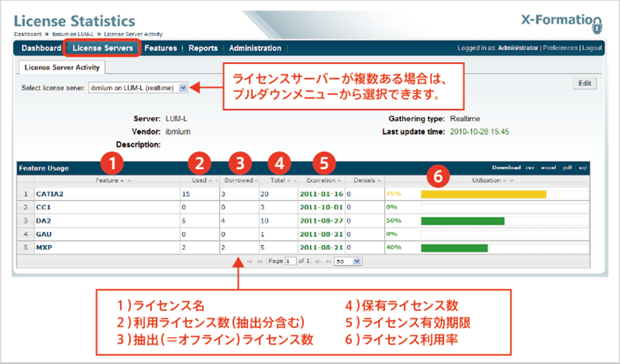Download feature usage as pdf
This screenshot has width=620, height=364.
pyautogui.click(x=568, y=168)
